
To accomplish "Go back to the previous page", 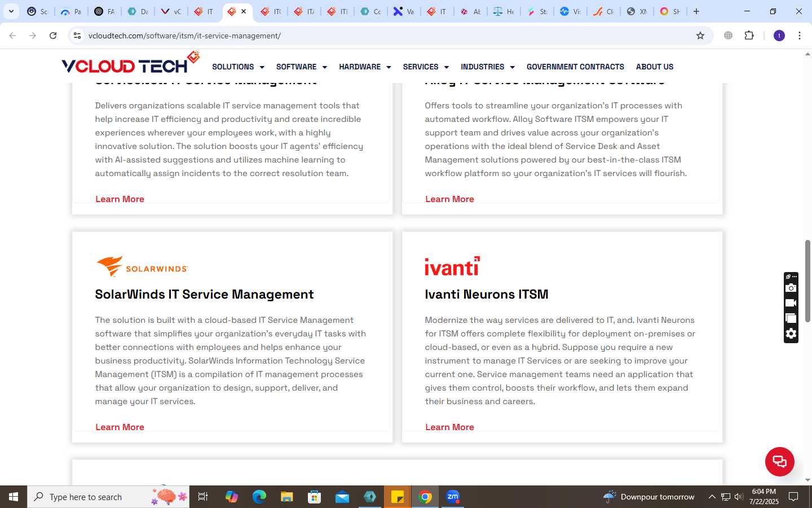I will click(x=12, y=36).
